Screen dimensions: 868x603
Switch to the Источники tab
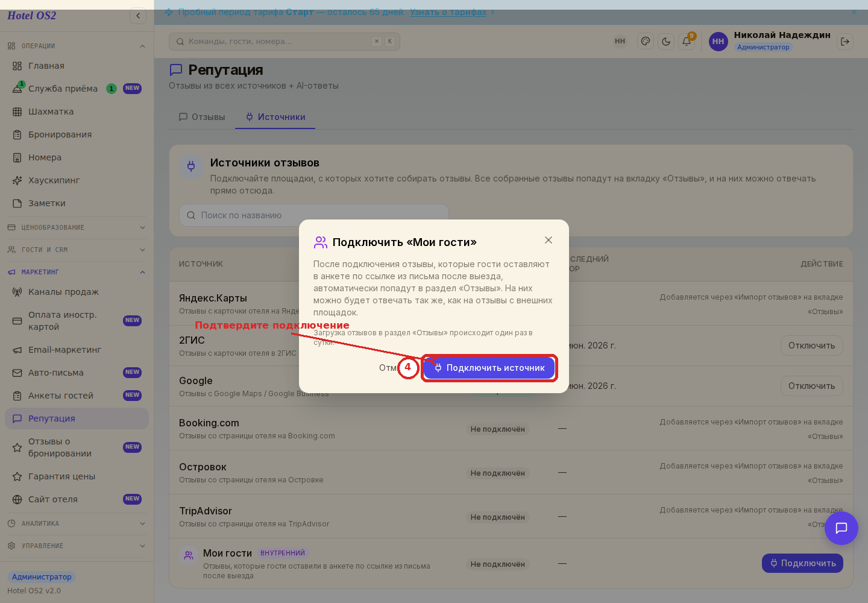pyautogui.click(x=275, y=117)
